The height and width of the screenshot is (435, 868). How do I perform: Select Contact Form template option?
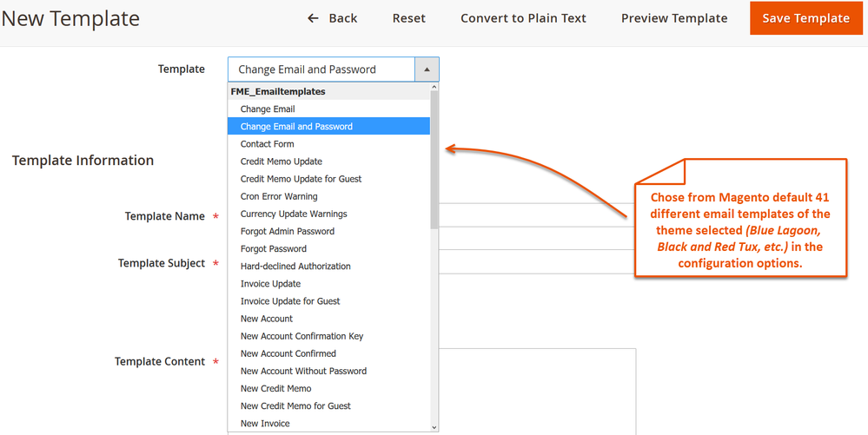(267, 144)
